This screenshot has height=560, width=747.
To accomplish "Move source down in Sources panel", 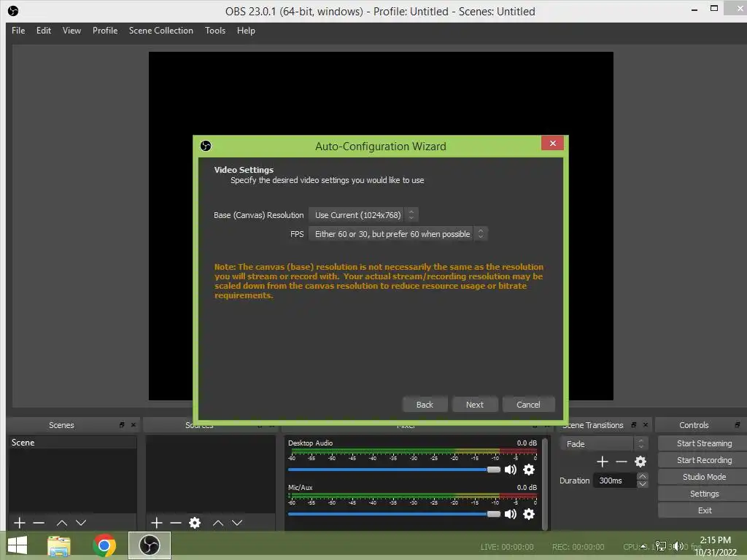I will tap(237, 523).
